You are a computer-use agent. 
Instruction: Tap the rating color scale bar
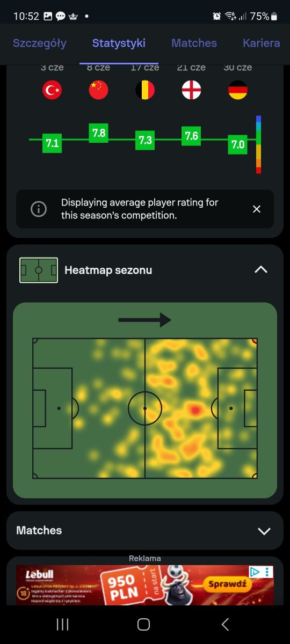pyautogui.click(x=258, y=144)
